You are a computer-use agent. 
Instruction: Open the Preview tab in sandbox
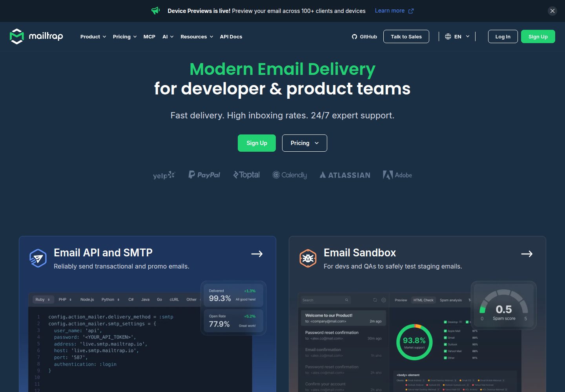click(401, 300)
